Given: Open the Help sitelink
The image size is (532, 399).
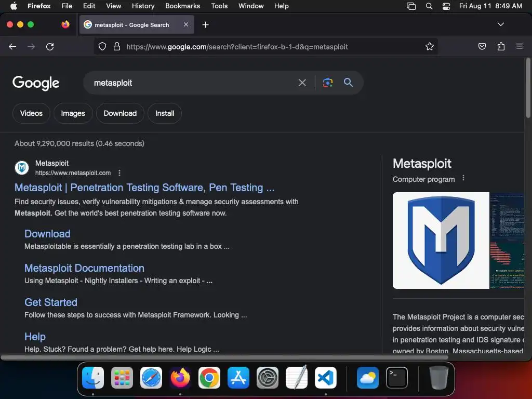Looking at the screenshot, I should pyautogui.click(x=35, y=337).
